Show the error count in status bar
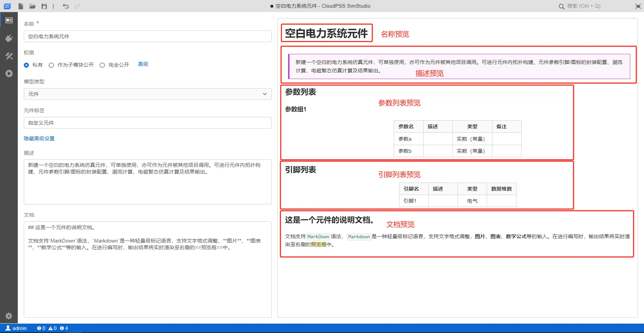 pyautogui.click(x=41, y=328)
